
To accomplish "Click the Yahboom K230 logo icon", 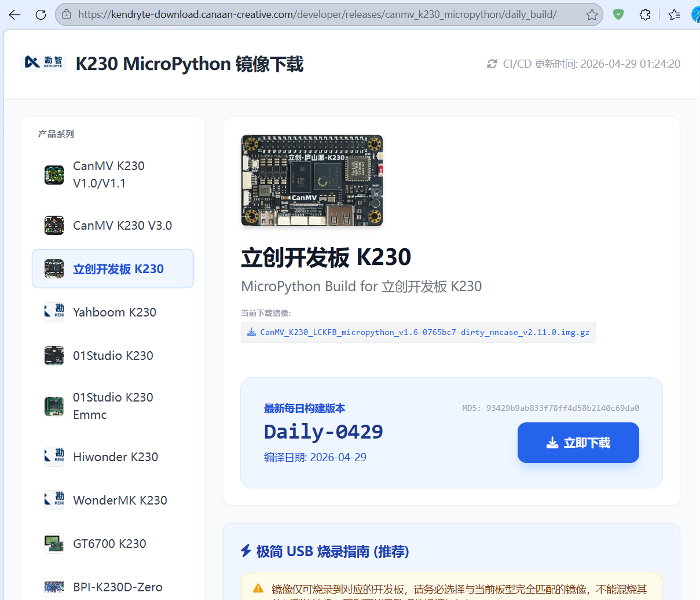I will (x=54, y=312).
